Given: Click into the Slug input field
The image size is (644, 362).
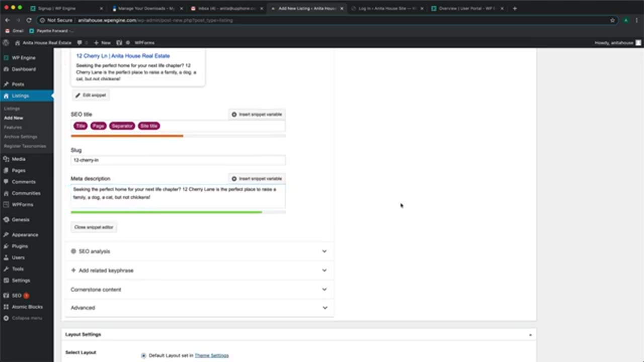Looking at the screenshot, I should pyautogui.click(x=178, y=160).
